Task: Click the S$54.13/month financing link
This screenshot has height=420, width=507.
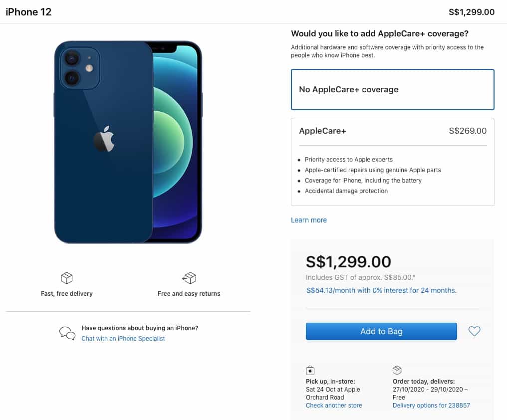Action: (x=381, y=290)
